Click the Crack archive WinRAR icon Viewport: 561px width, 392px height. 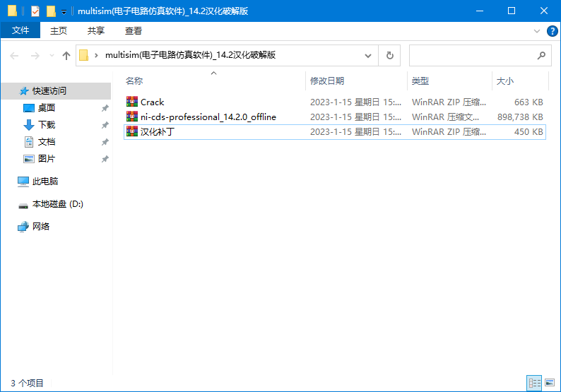tap(132, 102)
